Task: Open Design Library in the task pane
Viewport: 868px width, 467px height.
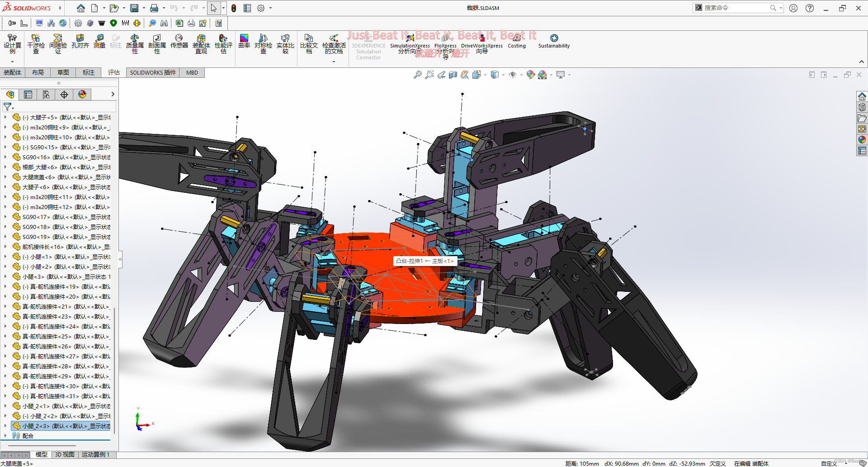Action: click(x=862, y=107)
